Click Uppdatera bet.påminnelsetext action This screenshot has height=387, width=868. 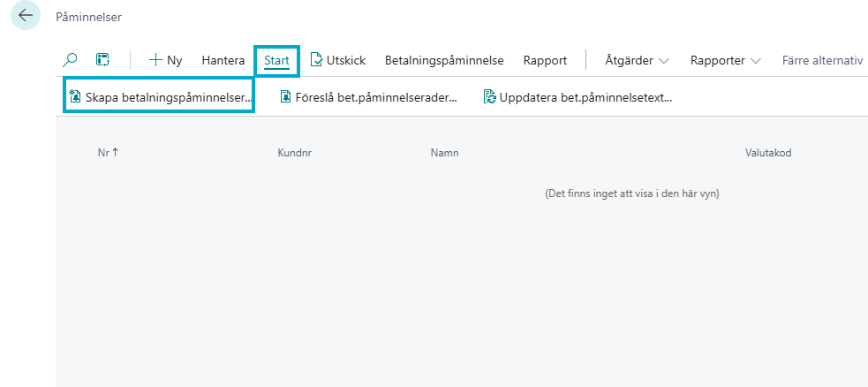(577, 97)
